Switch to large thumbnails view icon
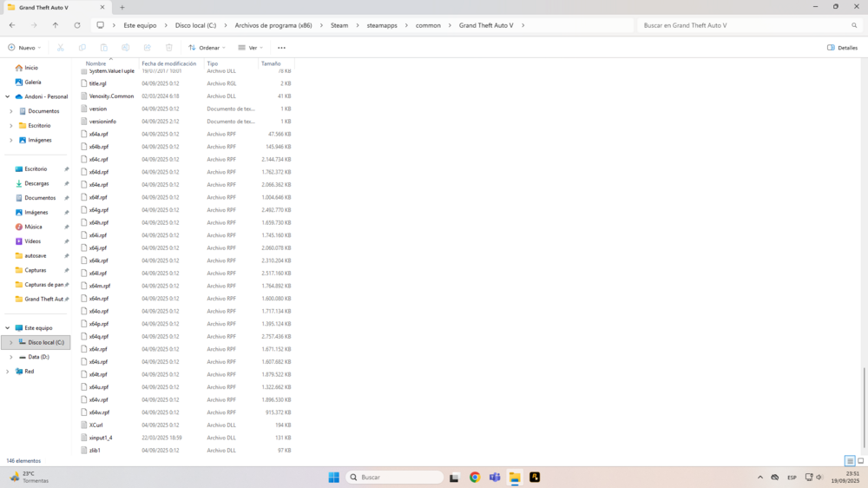Viewport: 868px width, 488px height. (x=861, y=461)
